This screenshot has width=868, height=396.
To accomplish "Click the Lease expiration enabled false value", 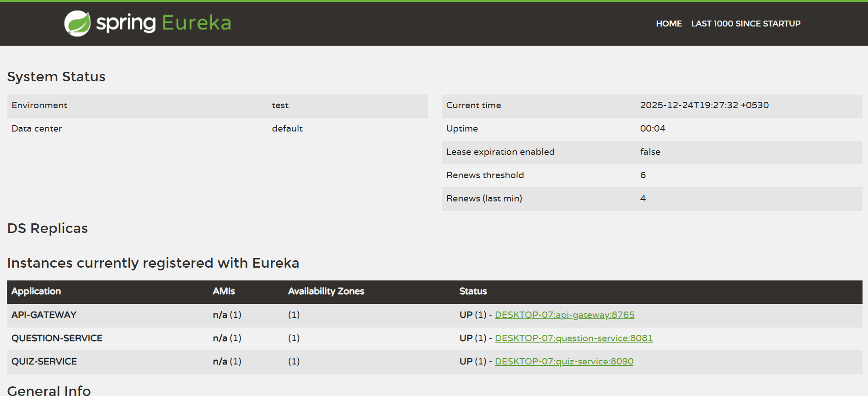I will point(650,152).
